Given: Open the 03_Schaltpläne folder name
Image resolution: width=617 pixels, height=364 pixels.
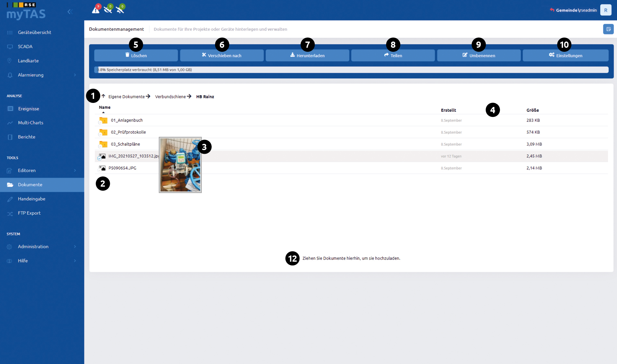Looking at the screenshot, I should click(125, 144).
